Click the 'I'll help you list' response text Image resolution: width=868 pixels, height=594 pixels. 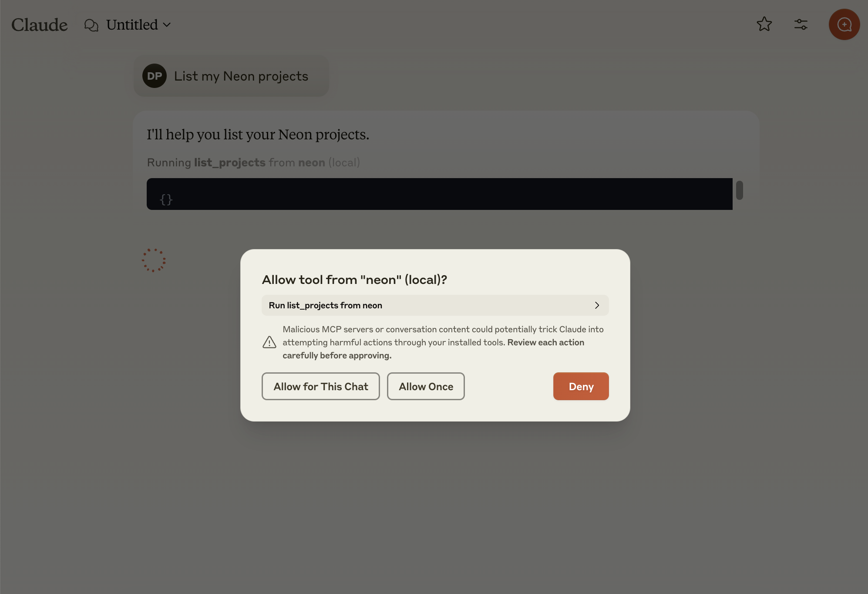point(258,135)
